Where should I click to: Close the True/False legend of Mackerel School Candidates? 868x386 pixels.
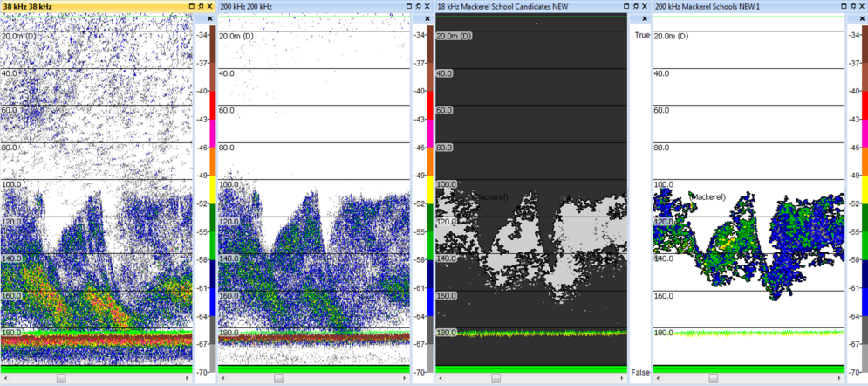[x=646, y=17]
